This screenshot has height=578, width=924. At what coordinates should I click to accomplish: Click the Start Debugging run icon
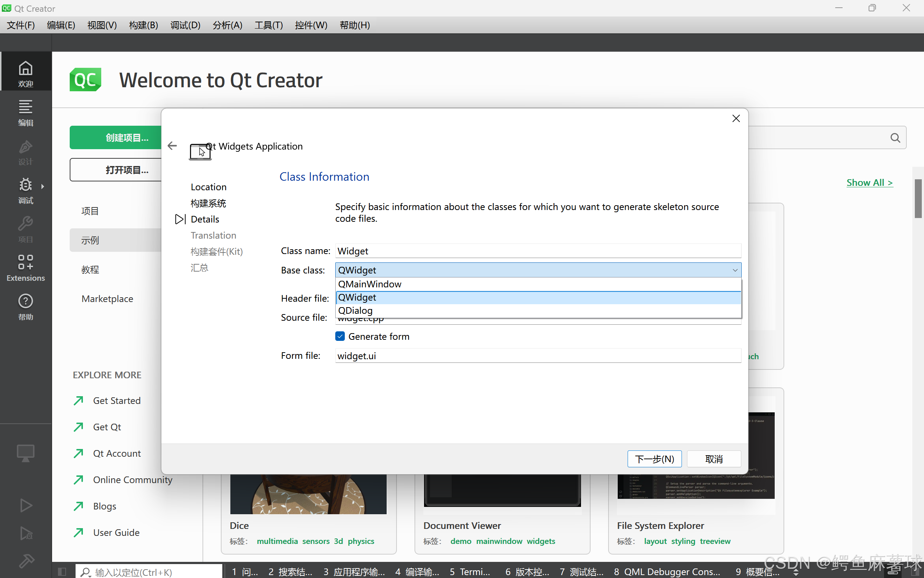tap(26, 533)
